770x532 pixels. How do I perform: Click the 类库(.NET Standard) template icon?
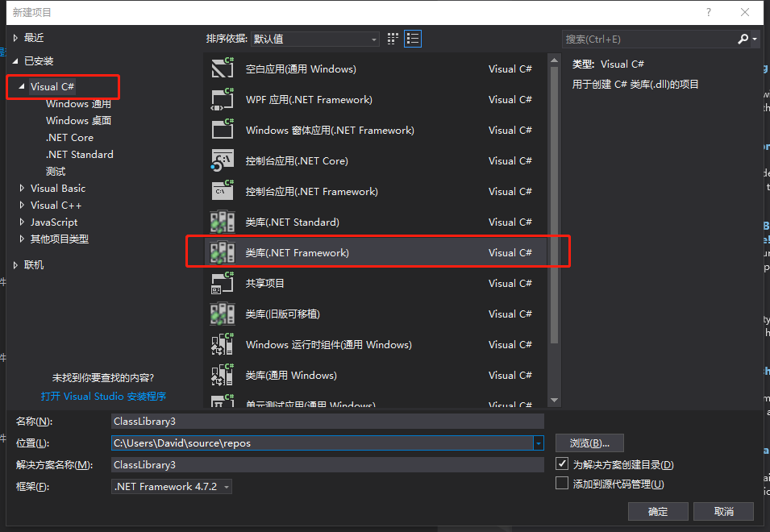pos(223,222)
